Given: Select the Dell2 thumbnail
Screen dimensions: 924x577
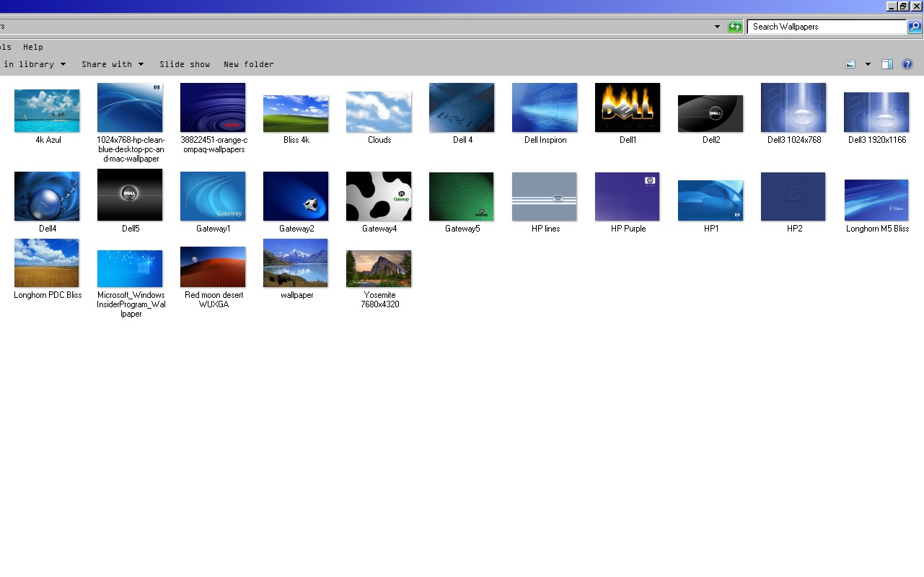Looking at the screenshot, I should 710,113.
